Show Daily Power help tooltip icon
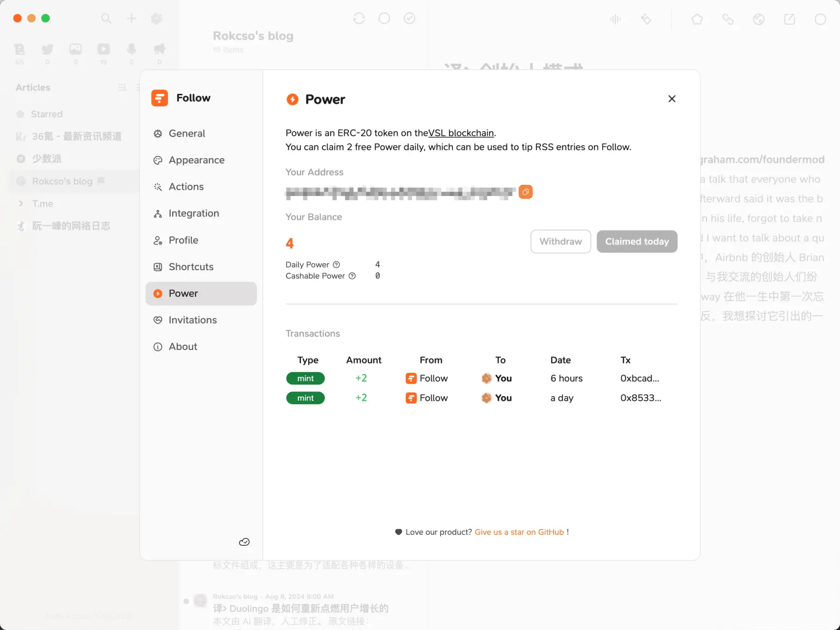This screenshot has width=840, height=630. [336, 265]
